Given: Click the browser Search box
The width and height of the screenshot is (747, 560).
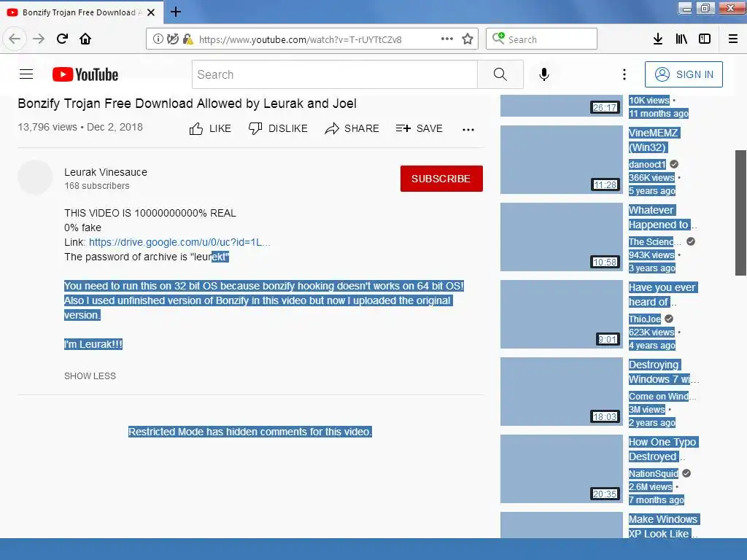Looking at the screenshot, I should 541,39.
